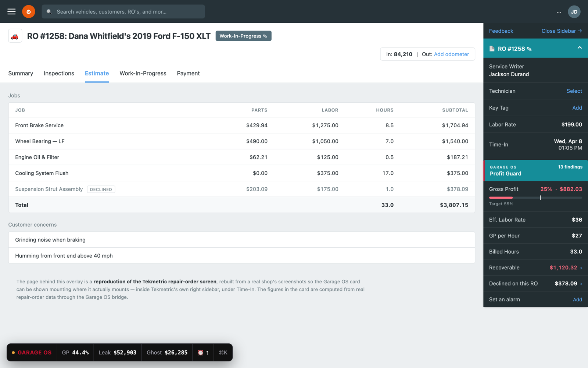Image resolution: width=588 pixels, height=368 pixels.
Task: Select Humming from front end concern
Action: 241,256
